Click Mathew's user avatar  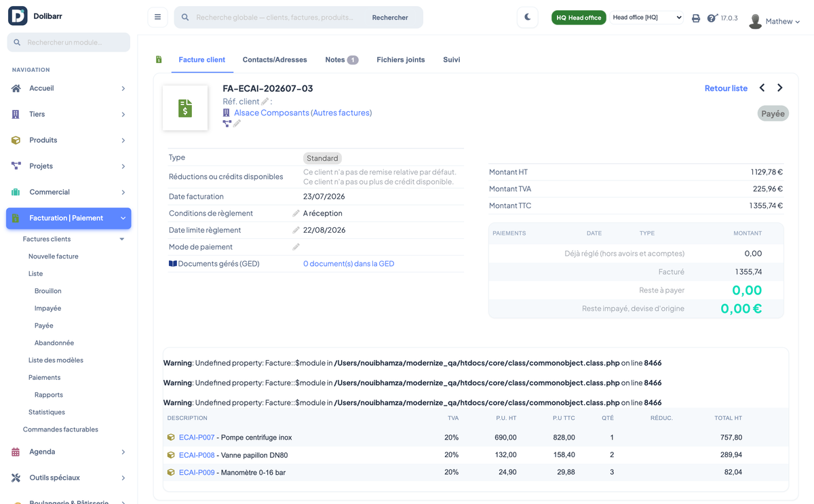[x=755, y=22]
